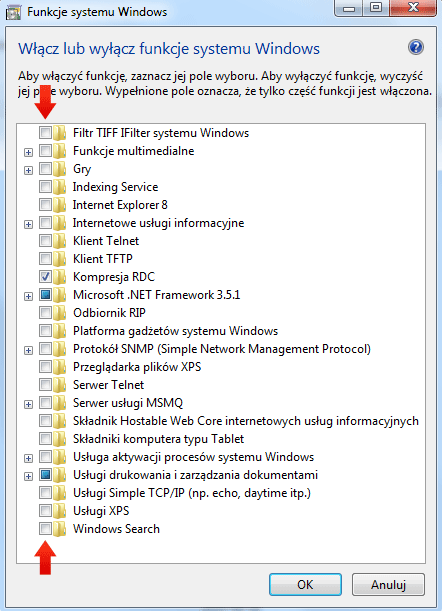
Task: Expand the Funkcje multimedialne tree node
Action: [x=28, y=152]
